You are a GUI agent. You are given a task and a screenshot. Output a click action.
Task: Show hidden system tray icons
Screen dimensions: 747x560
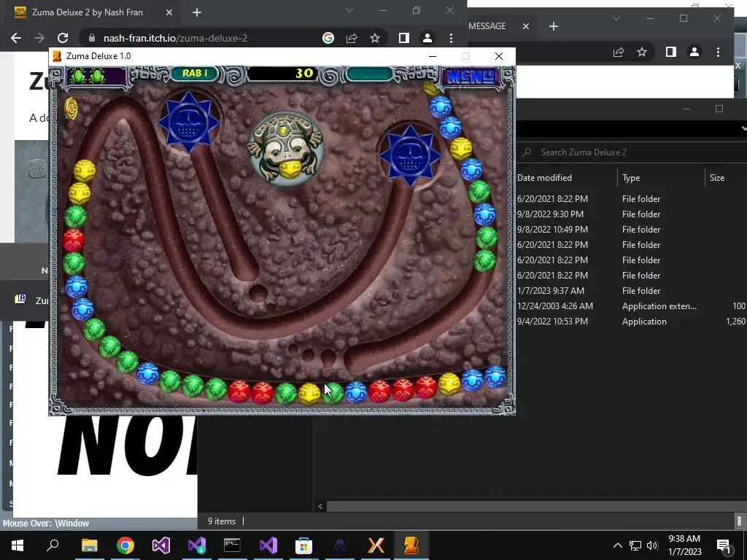click(x=617, y=545)
